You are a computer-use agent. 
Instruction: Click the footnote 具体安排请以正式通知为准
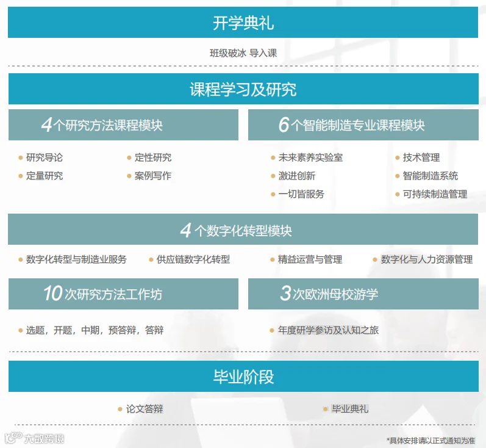pos(431,441)
